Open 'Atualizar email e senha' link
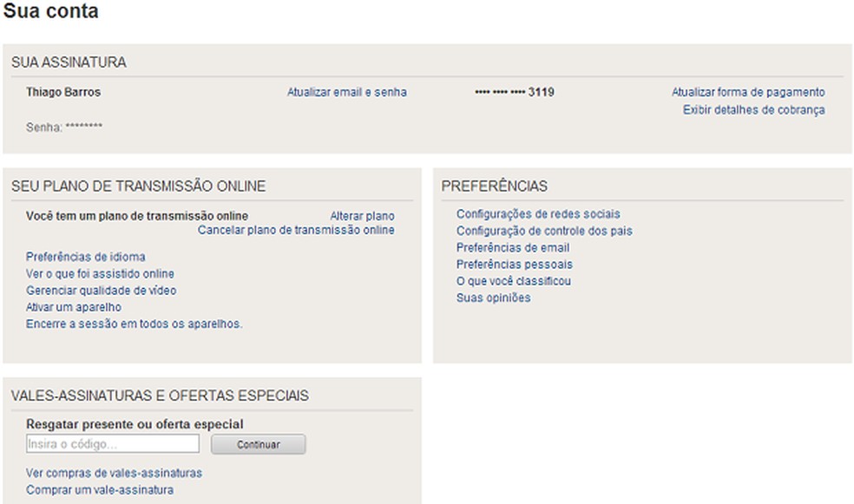The height and width of the screenshot is (504, 854). 346,92
